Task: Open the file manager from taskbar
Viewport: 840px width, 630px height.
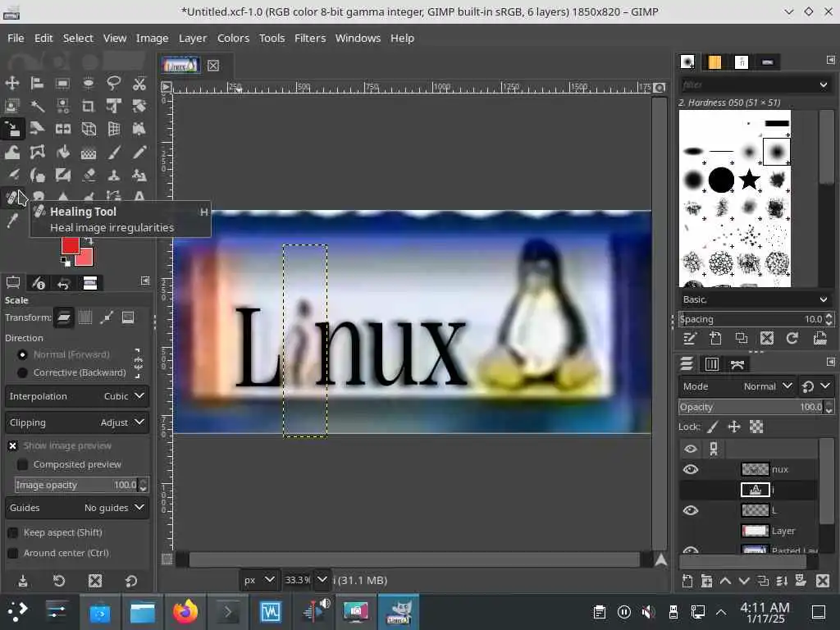Action: click(143, 612)
